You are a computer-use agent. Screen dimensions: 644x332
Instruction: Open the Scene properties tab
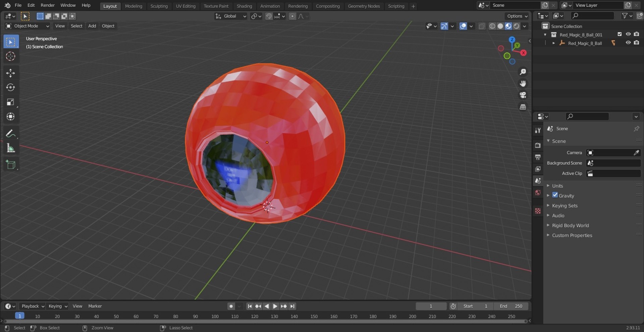tap(538, 181)
